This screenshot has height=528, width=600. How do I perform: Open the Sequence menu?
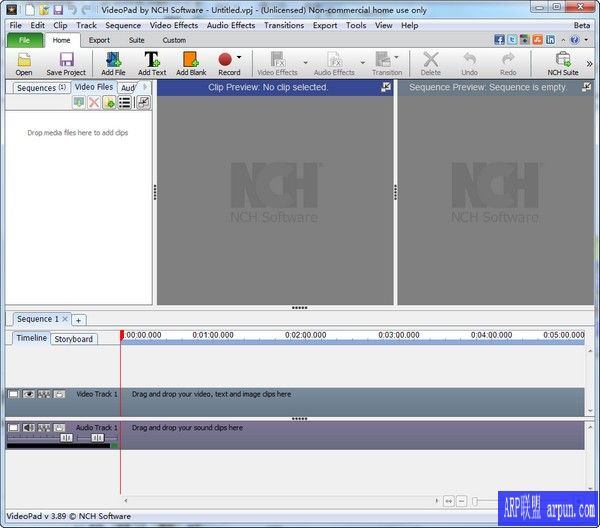point(123,25)
